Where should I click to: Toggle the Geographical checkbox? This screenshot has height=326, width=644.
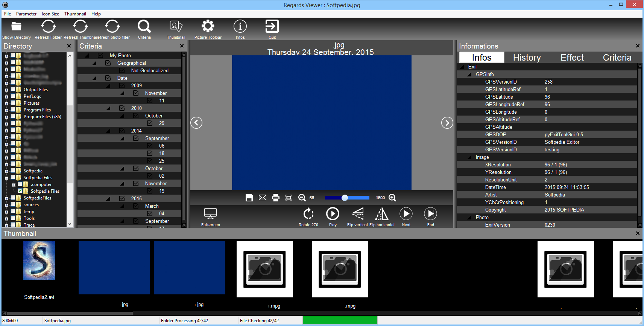click(108, 63)
